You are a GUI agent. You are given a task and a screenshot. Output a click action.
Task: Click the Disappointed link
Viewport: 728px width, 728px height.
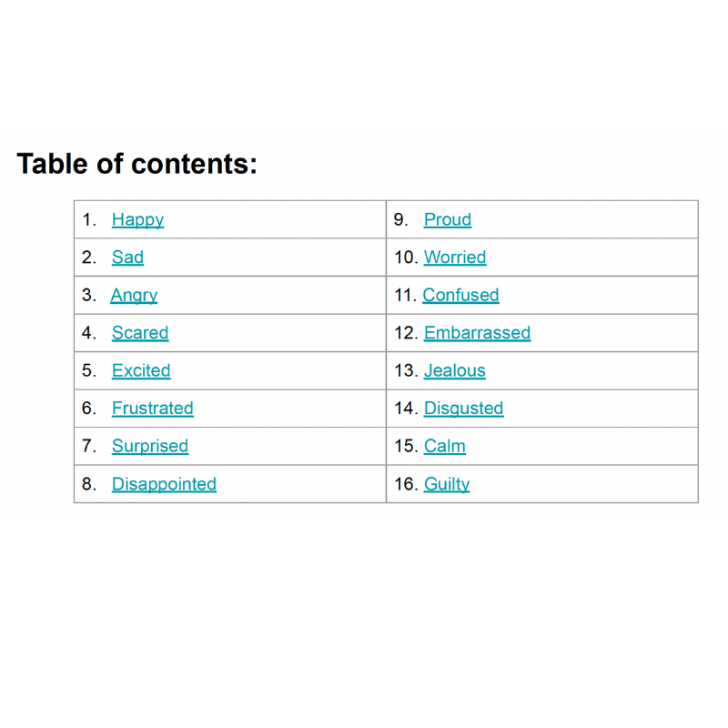164,484
